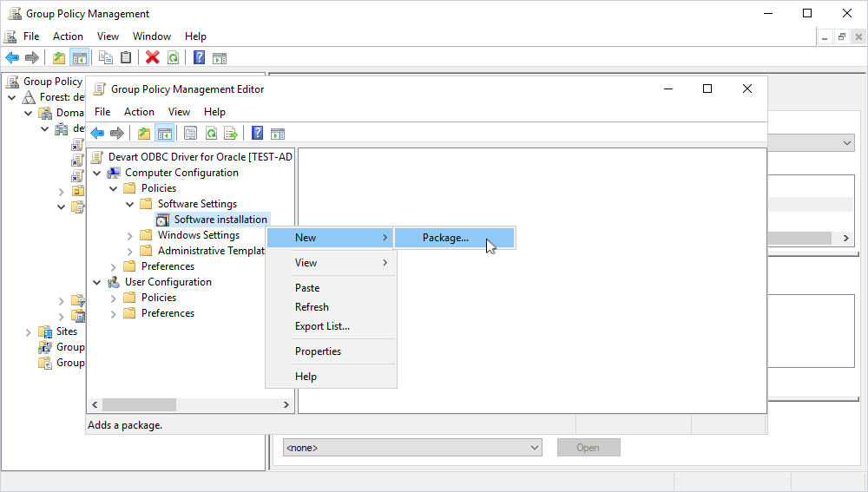Choose Refresh in context menu
The height and width of the screenshot is (492, 868).
tap(331, 307)
